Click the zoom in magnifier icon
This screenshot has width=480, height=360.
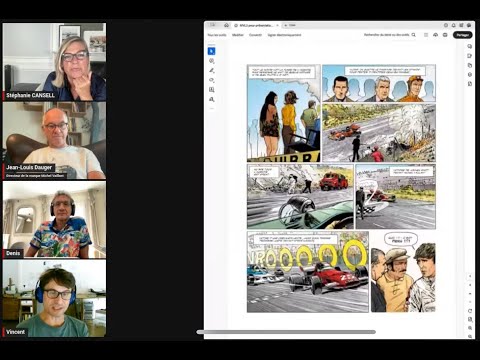tap(470, 328)
